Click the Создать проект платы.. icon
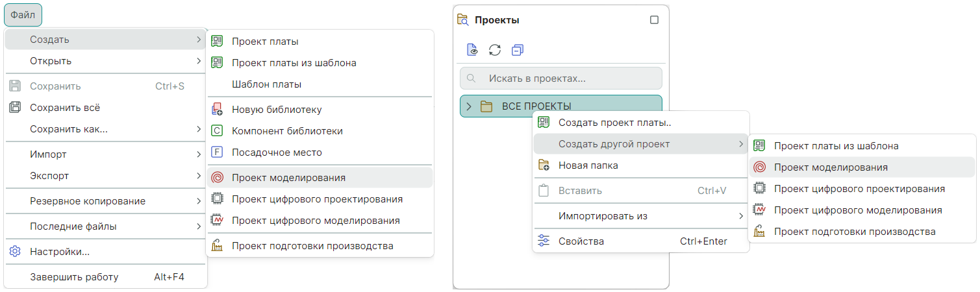The image size is (980, 292). pyautogui.click(x=544, y=123)
